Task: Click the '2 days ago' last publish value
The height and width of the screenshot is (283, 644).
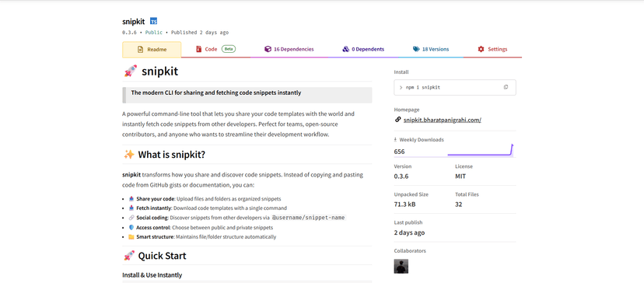Action: 409,232
